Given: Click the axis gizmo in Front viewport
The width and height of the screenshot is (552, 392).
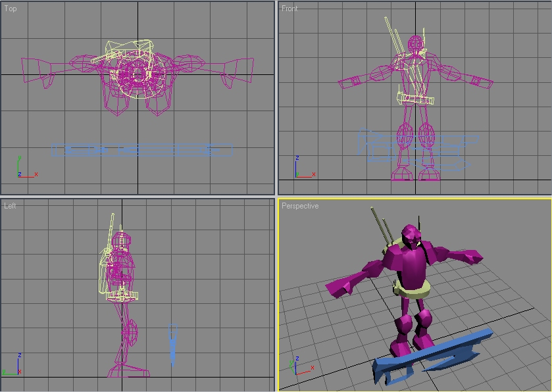Looking at the screenshot, I should point(305,167).
